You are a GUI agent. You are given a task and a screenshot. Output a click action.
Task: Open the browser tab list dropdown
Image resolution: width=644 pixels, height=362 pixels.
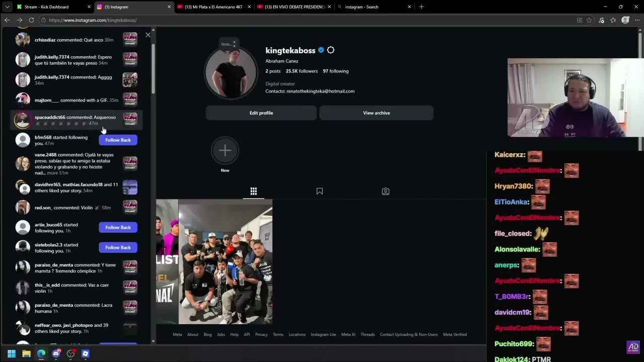pos(7,7)
